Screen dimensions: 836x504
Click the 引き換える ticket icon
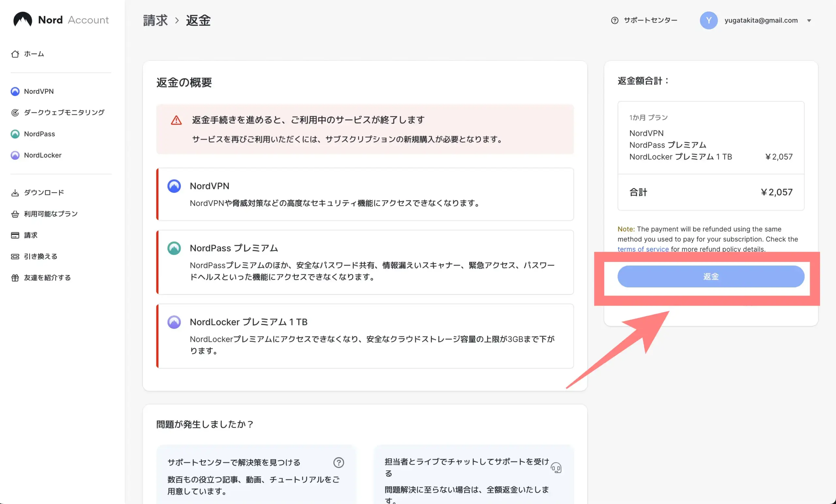tap(15, 257)
